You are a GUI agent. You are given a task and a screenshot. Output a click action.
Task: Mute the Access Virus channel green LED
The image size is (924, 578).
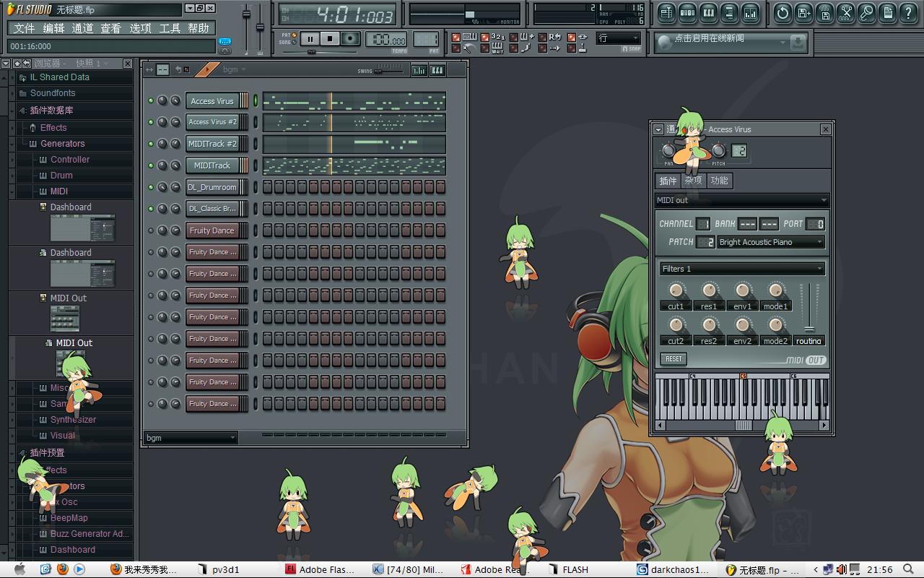tap(151, 101)
